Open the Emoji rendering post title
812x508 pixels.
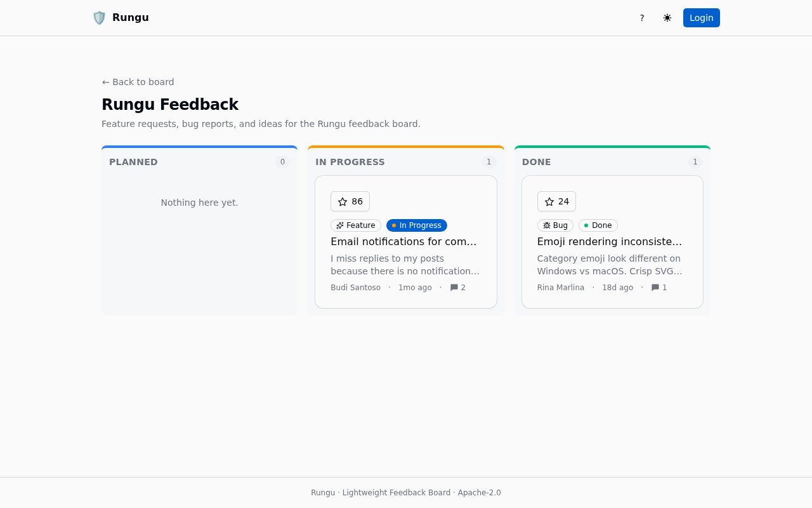click(610, 241)
